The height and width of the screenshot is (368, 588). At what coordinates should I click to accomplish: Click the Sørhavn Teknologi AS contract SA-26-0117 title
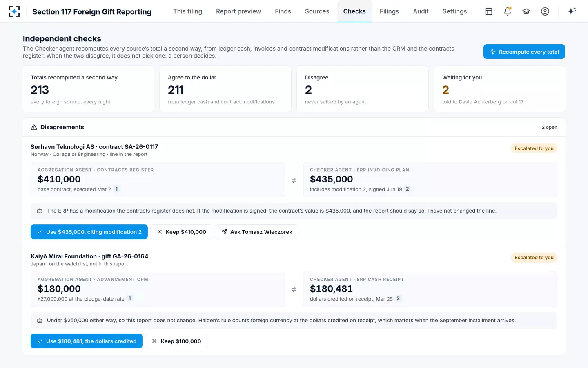click(x=94, y=147)
